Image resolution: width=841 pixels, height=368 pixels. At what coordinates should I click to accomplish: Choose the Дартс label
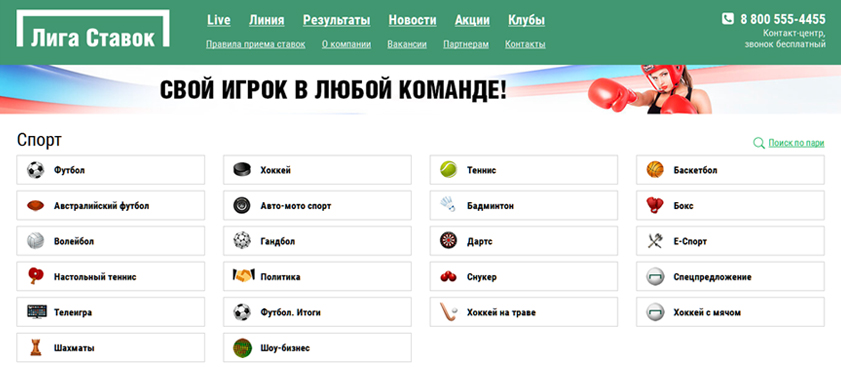[x=479, y=241]
